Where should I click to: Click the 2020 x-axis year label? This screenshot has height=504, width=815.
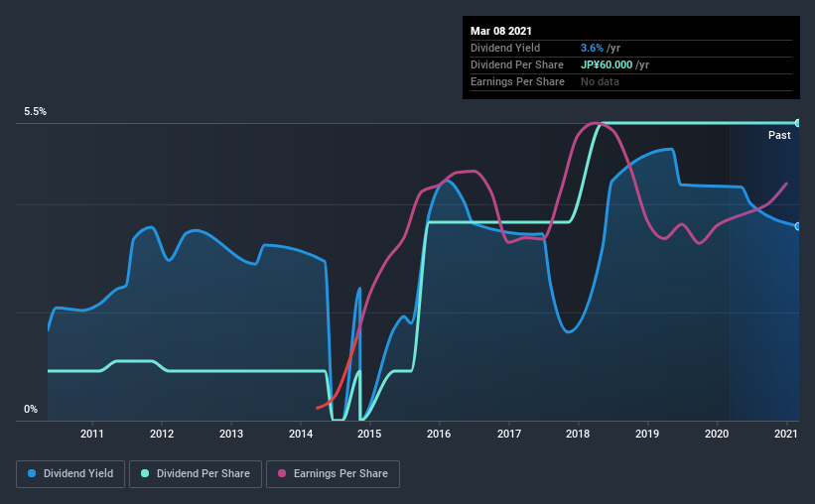point(717,434)
